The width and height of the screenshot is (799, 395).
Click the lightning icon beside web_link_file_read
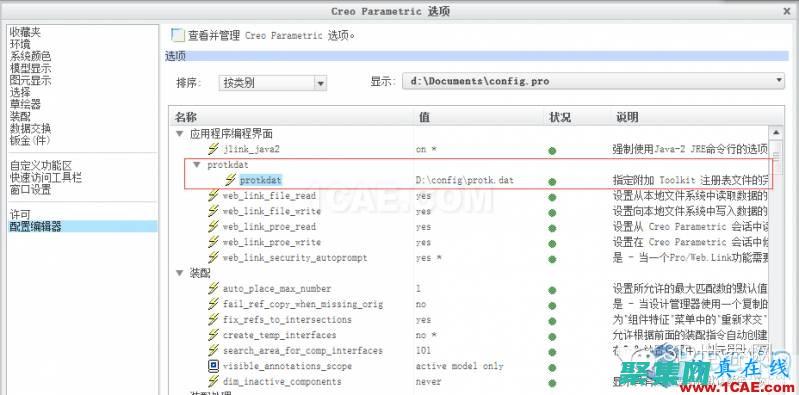tap(214, 195)
